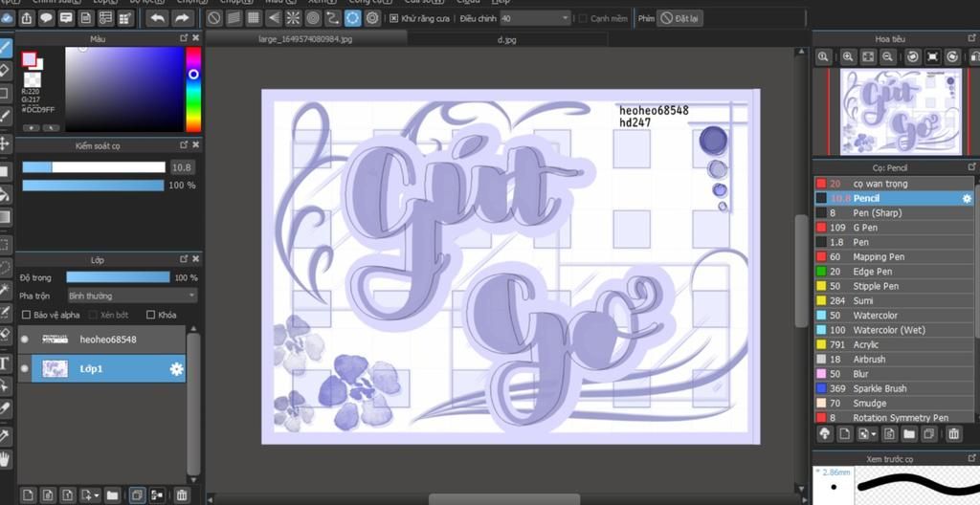Switch to the large_1649574080984.jpg tab

pos(306,39)
